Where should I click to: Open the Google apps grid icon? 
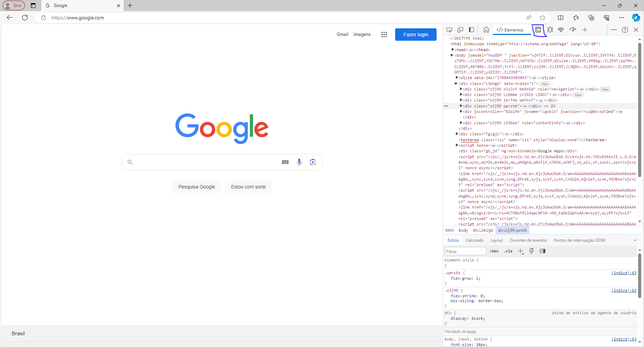pyautogui.click(x=384, y=35)
